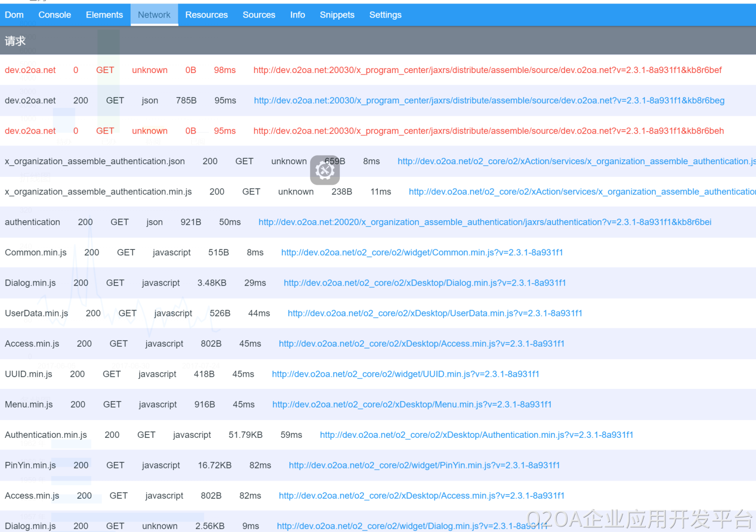
Task: Open the UserData.min.js request URL
Action: pos(434,313)
